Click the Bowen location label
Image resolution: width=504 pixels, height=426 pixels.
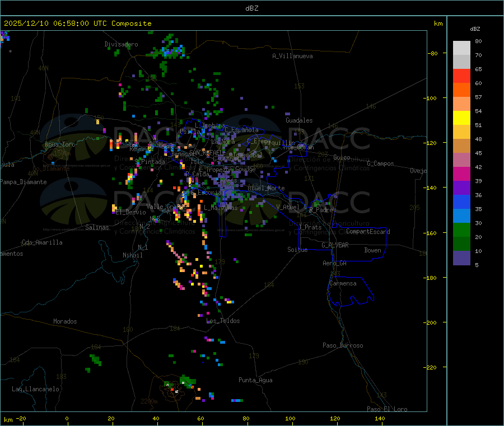click(x=372, y=250)
